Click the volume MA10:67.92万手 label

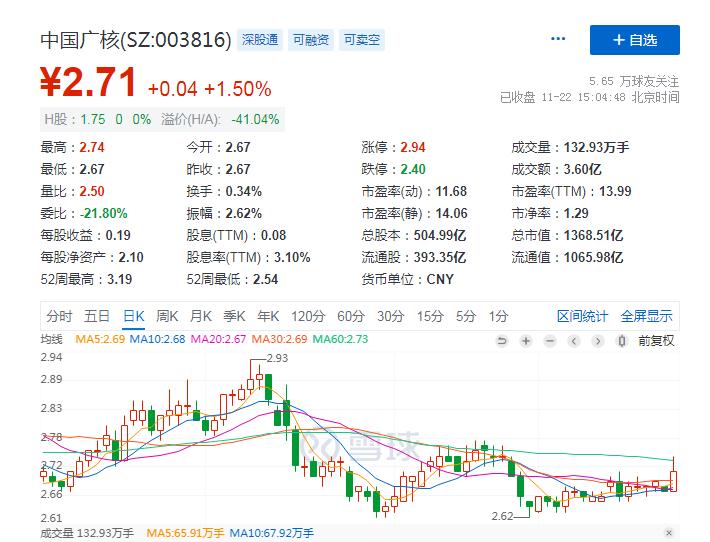pyautogui.click(x=272, y=533)
